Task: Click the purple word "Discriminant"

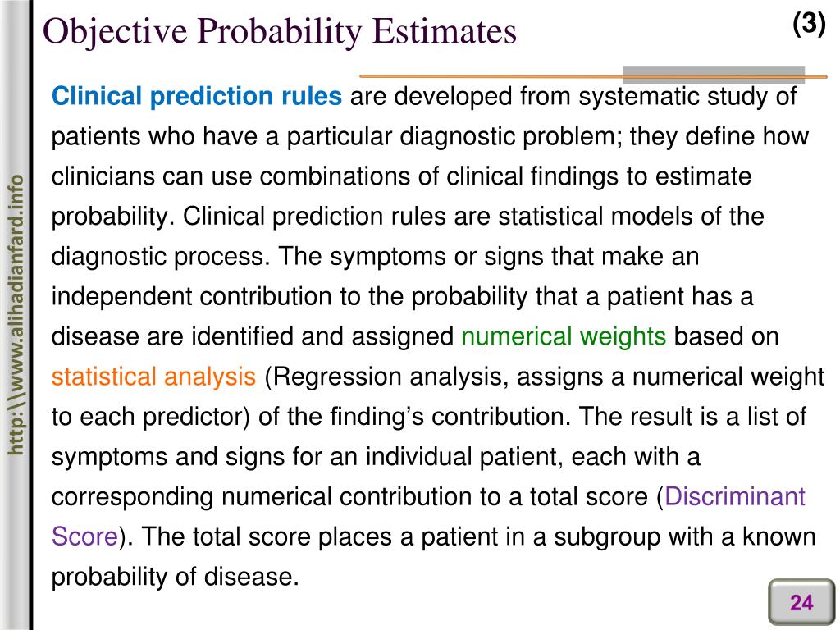Action: (735, 497)
